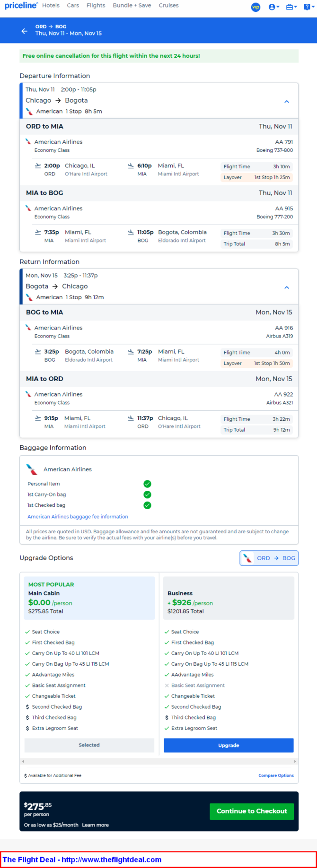This screenshot has height=868, width=317.
Task: Open the Cruises tab
Action: point(168,6)
